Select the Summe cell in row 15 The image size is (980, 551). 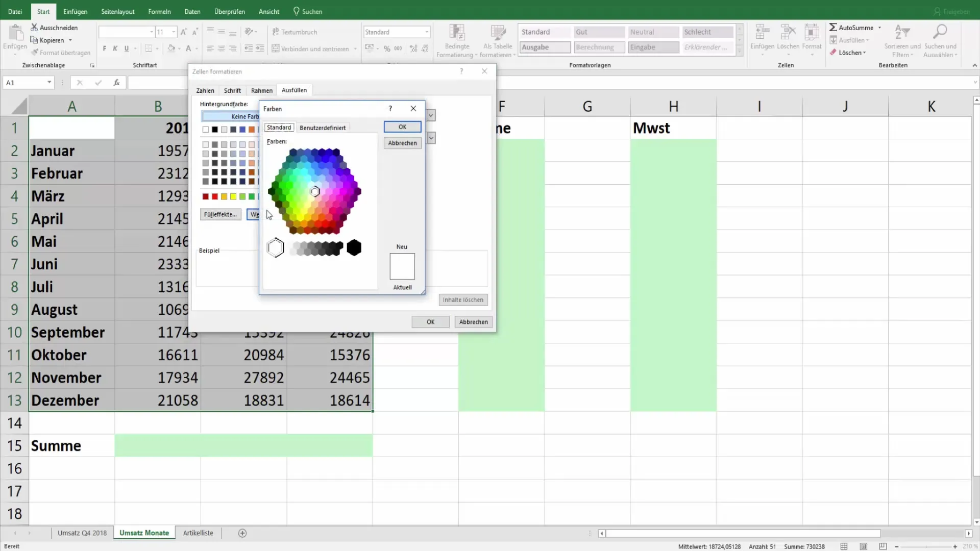coord(72,445)
